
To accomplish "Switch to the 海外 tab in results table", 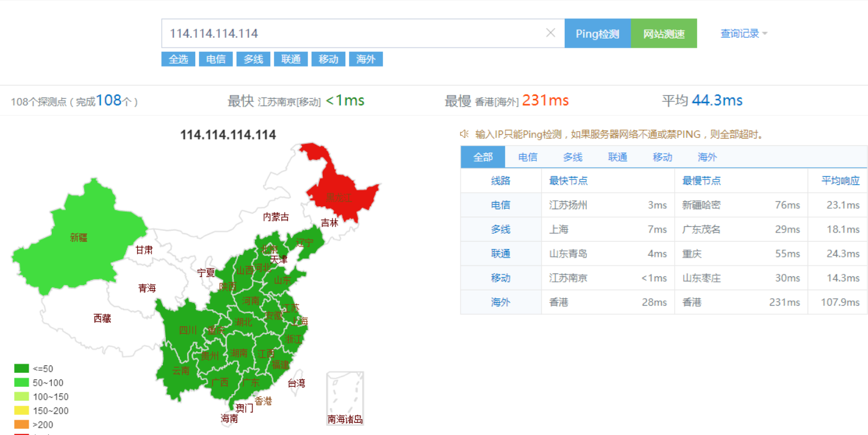I will click(x=707, y=157).
